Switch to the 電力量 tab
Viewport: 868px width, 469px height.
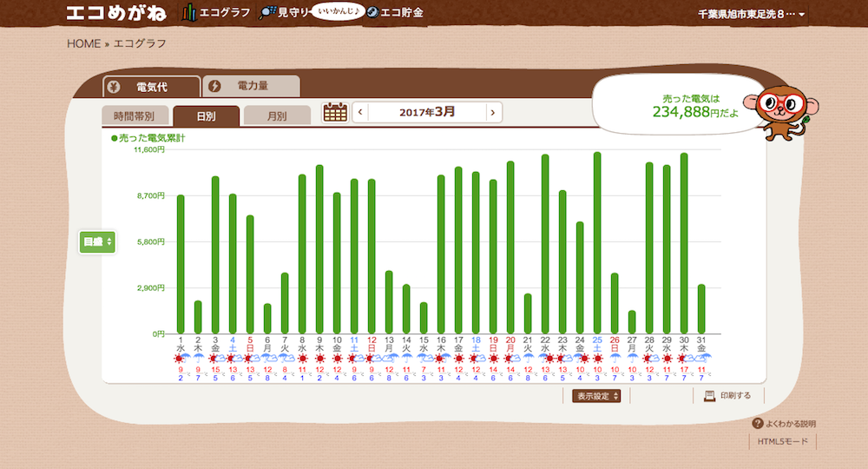pos(252,86)
